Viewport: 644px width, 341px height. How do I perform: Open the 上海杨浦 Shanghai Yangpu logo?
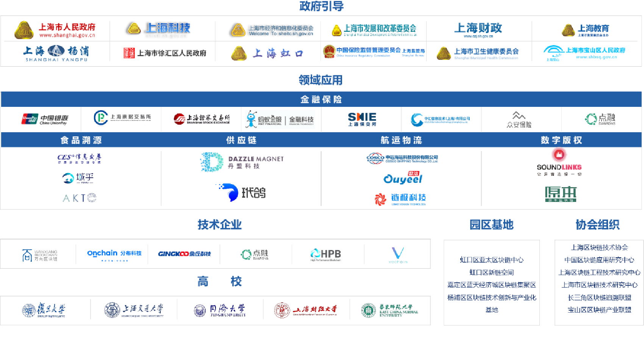point(56,53)
